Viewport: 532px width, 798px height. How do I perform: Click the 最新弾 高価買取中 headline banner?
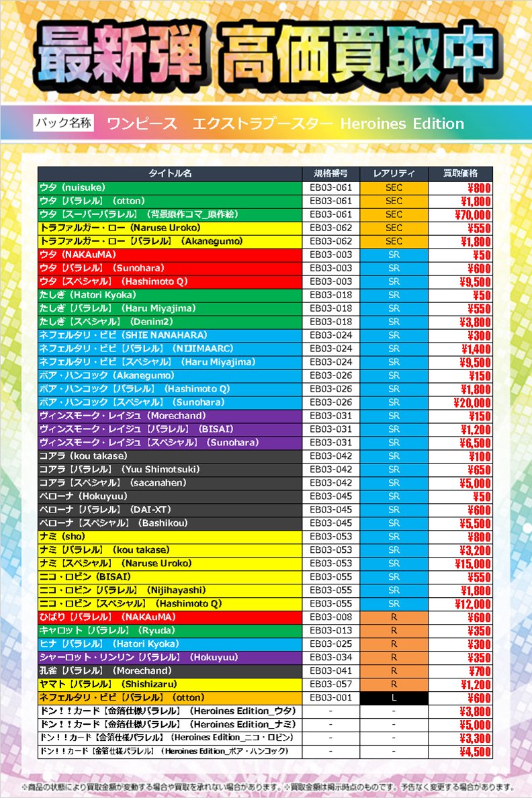[x=269, y=54]
